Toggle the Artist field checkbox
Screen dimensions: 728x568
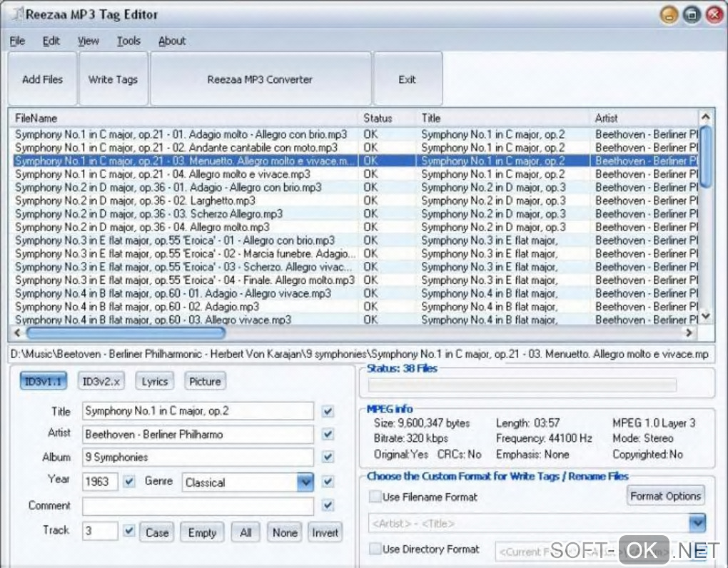pos(328,434)
